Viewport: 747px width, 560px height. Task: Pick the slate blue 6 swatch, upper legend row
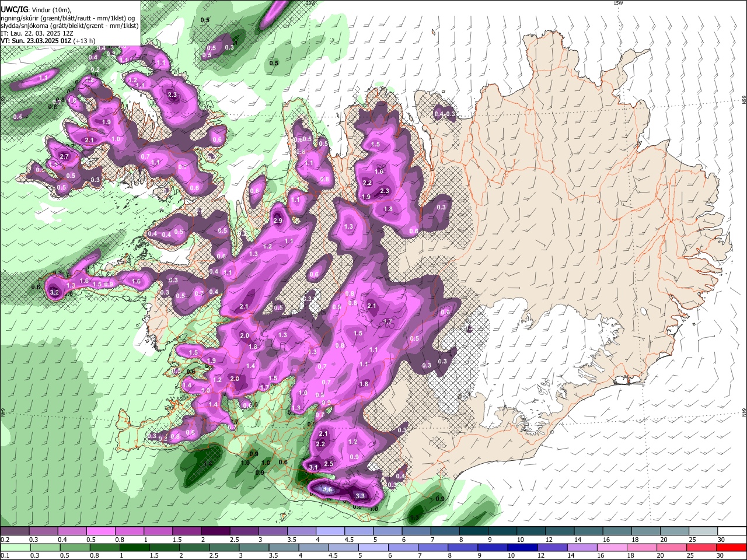point(417,531)
